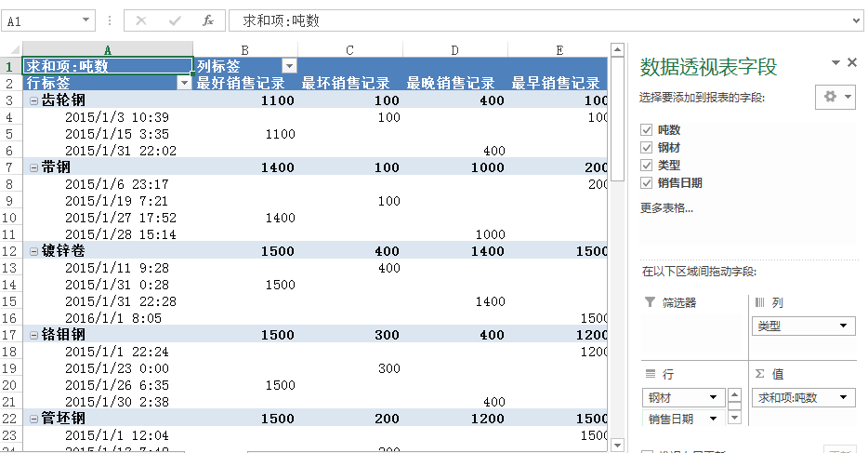The image size is (868, 453).
Task: Select date cell 2016/1/1 8:05
Action: click(113, 318)
